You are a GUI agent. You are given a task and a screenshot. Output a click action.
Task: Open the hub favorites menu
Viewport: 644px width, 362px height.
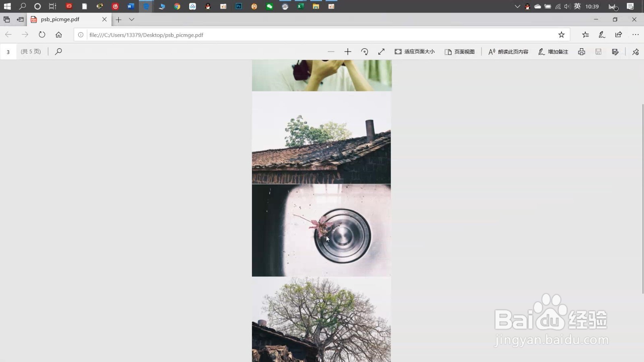pos(585,35)
